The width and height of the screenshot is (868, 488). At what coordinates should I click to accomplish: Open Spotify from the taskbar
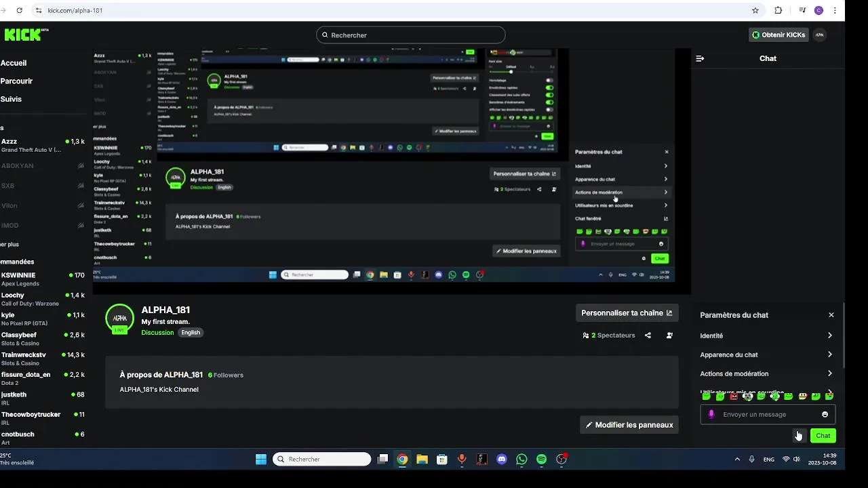click(x=541, y=459)
